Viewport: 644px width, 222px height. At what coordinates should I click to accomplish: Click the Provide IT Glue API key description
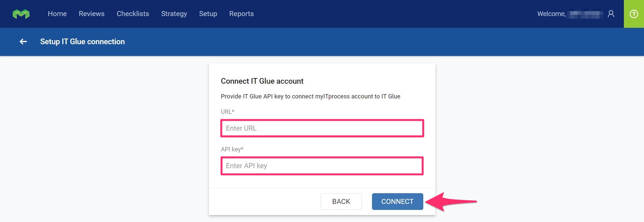point(310,96)
